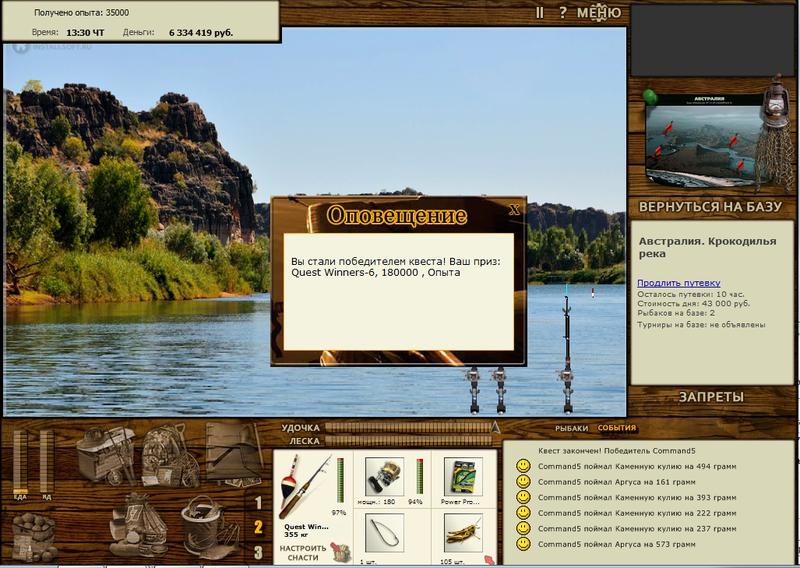Viewport: 800px width, 568px height.
Task: Click event text 'Квест закончен! Победитель Command5'
Action: point(616,451)
